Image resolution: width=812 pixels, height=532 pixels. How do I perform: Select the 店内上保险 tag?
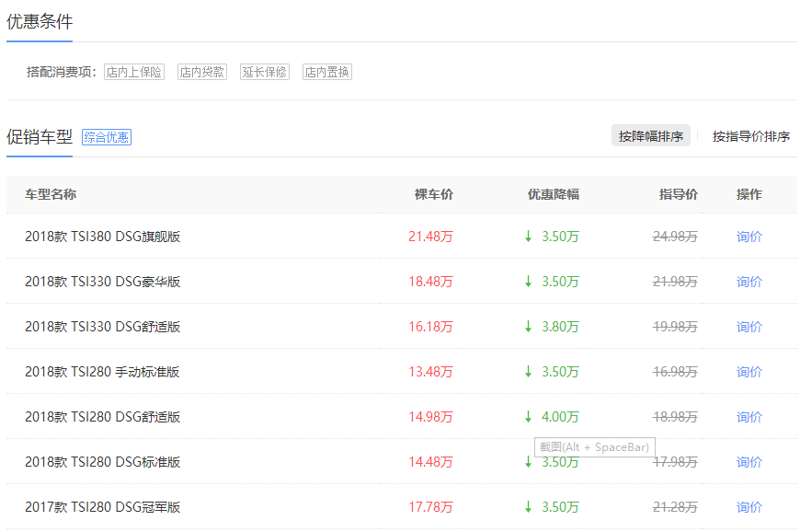(x=134, y=72)
